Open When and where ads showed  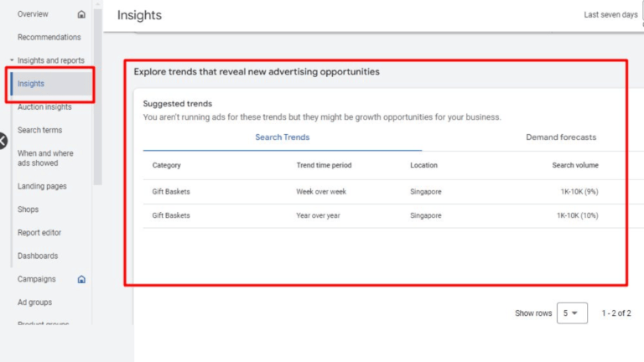pos(45,158)
